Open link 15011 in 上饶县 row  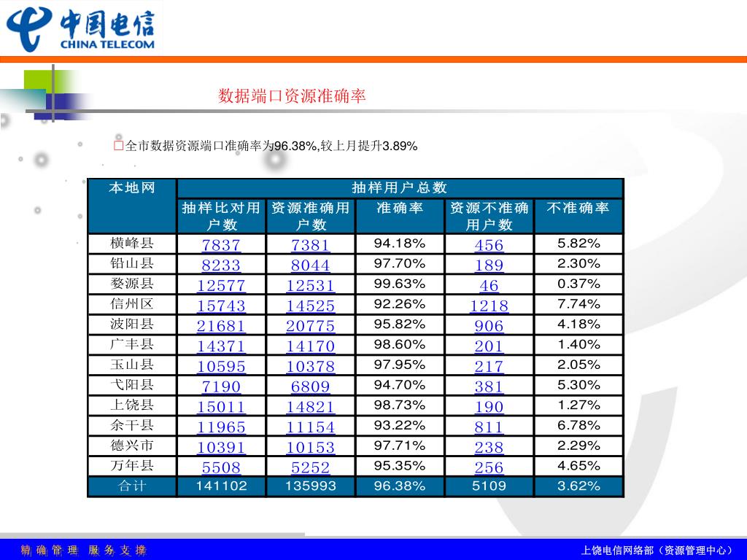[x=221, y=407]
